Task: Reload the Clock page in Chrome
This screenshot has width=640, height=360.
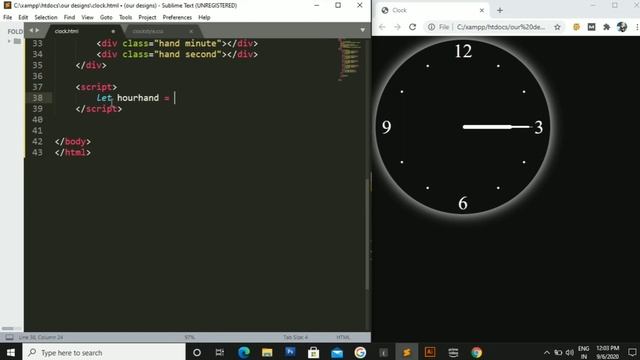Action: tap(412, 27)
